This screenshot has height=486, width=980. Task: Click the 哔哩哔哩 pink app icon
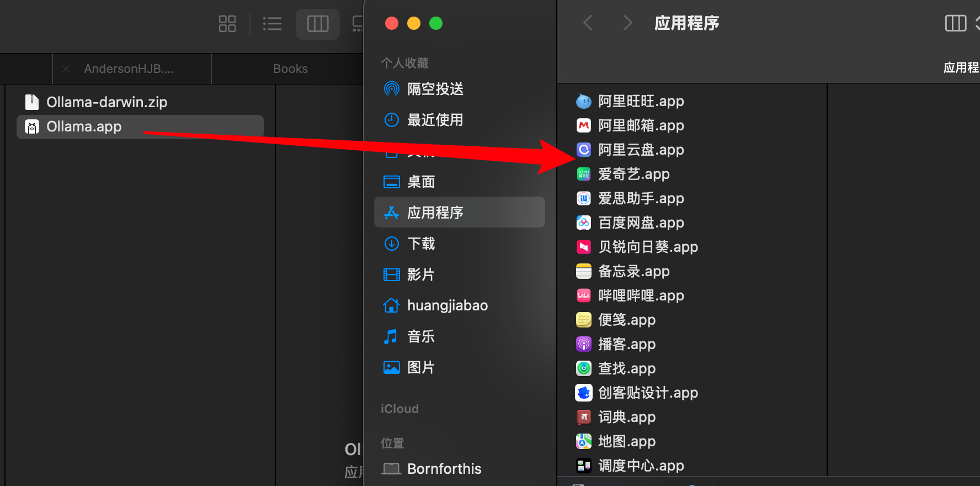click(x=584, y=295)
